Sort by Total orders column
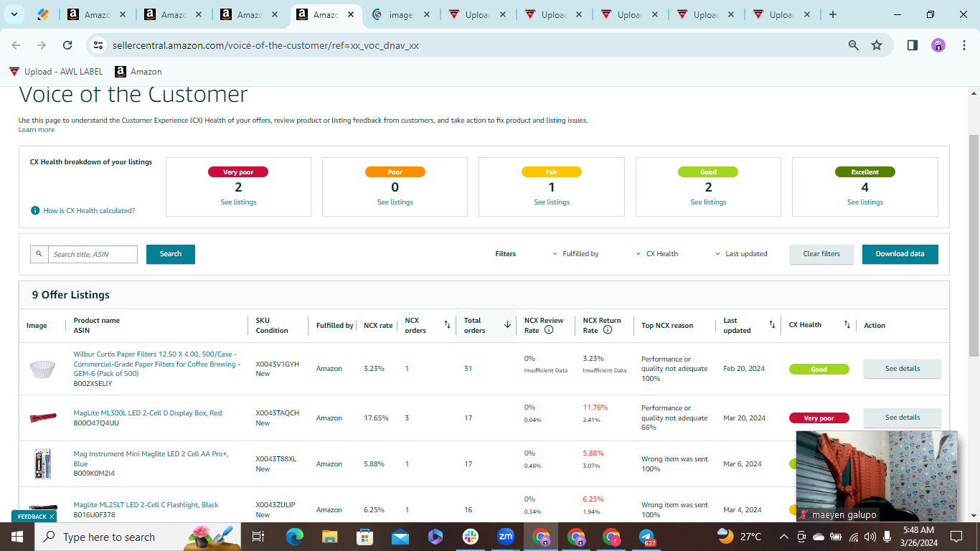Viewport: 980px width, 551px height. [x=507, y=325]
